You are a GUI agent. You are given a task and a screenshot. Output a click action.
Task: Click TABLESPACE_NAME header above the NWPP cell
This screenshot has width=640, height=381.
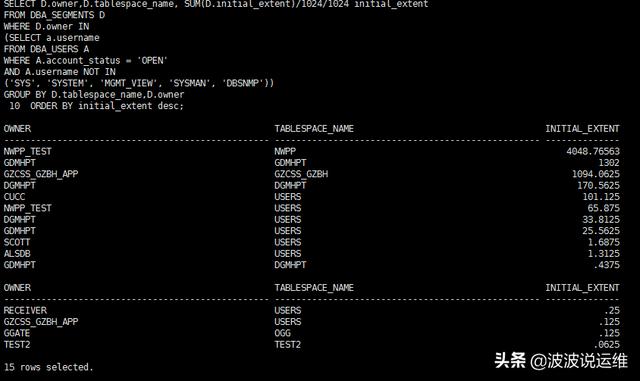(314, 129)
